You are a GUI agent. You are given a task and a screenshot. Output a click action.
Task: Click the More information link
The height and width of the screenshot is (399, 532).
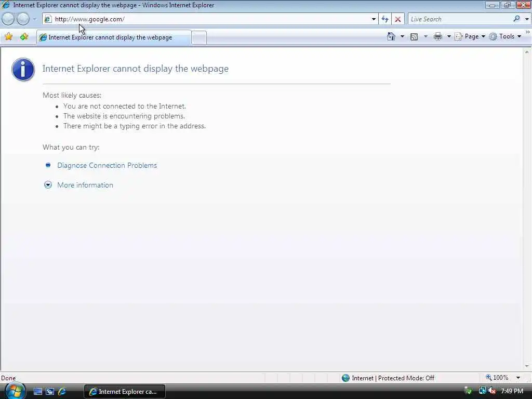(x=85, y=185)
